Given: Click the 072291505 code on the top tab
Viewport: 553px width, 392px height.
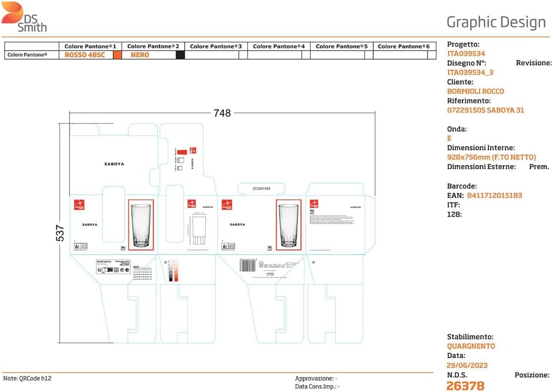Looking at the screenshot, I should click(x=261, y=188).
